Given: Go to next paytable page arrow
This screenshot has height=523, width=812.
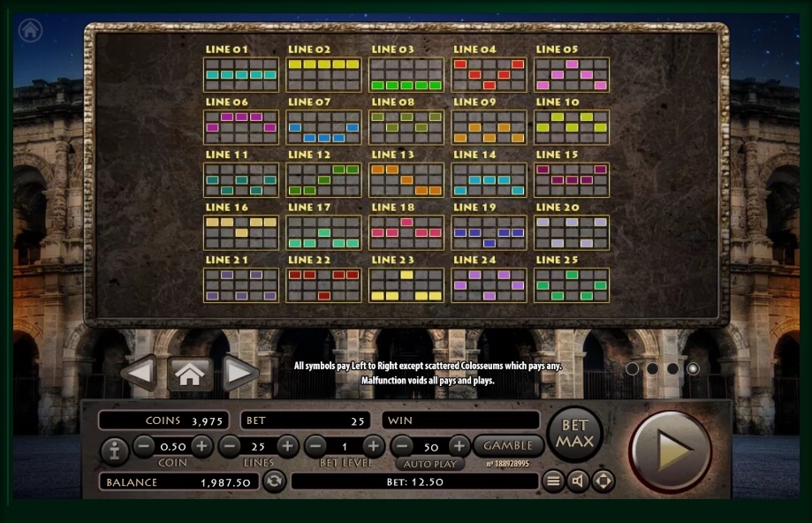Looking at the screenshot, I should tap(240, 374).
